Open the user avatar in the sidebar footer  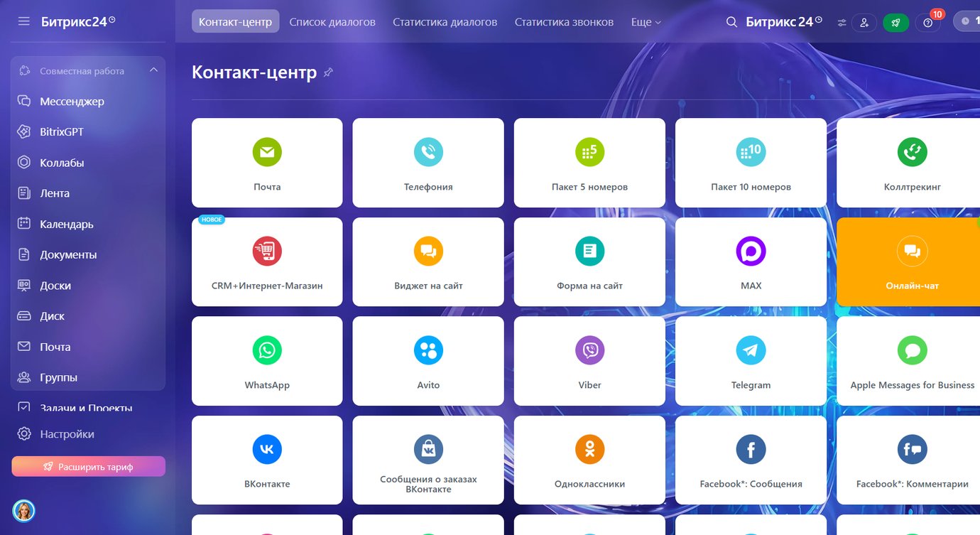click(24, 511)
